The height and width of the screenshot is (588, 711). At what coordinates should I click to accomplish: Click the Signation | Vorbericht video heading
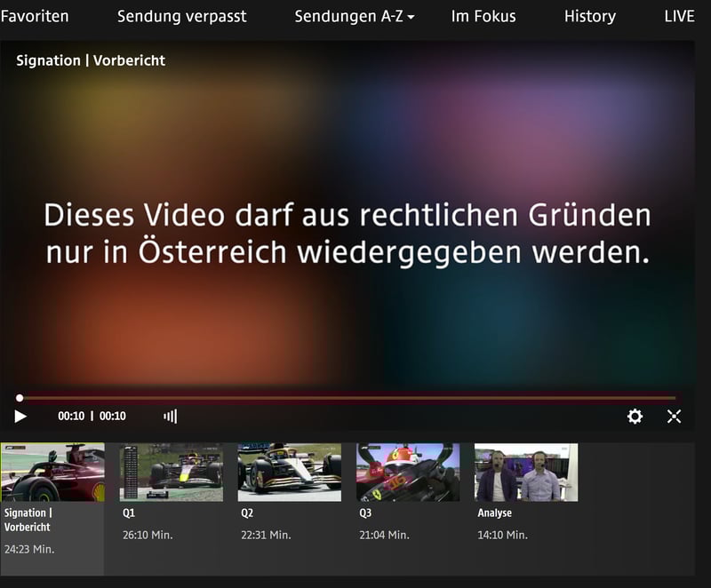coord(91,60)
